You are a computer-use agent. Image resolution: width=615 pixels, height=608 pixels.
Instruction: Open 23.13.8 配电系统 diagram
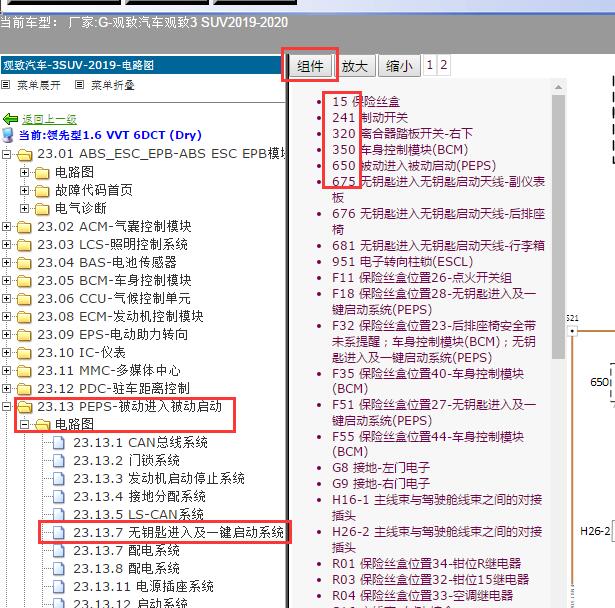pyautogui.click(x=126, y=568)
